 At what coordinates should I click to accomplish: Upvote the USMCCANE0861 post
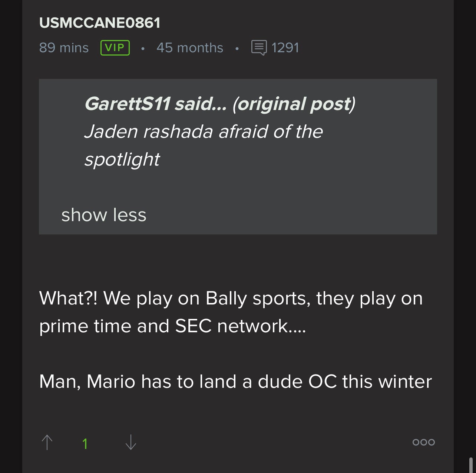click(x=47, y=442)
